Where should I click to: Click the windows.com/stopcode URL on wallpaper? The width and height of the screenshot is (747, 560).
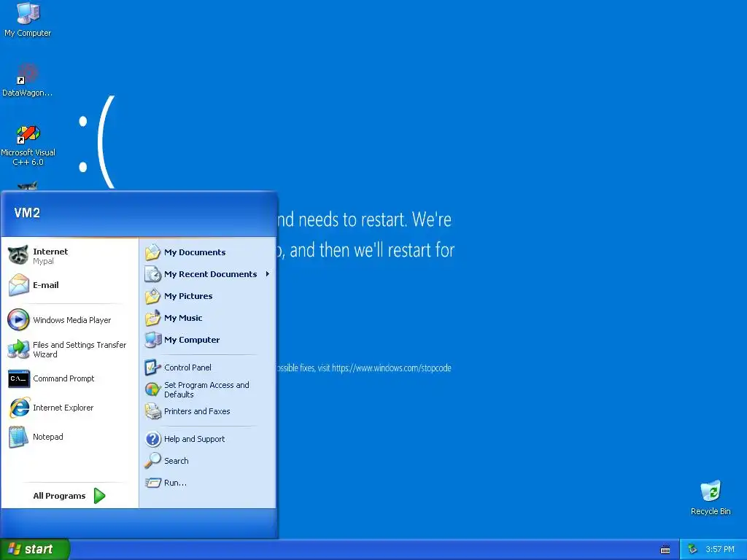coord(392,368)
